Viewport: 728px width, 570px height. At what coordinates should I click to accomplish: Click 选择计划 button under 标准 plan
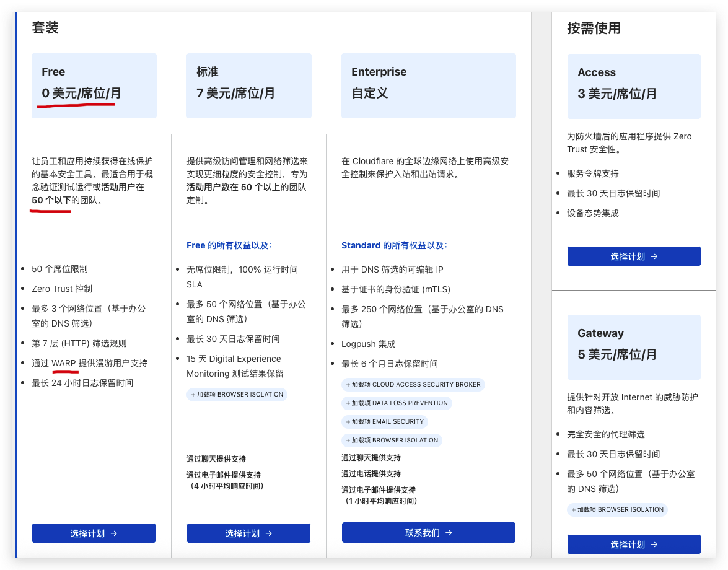[x=248, y=533]
